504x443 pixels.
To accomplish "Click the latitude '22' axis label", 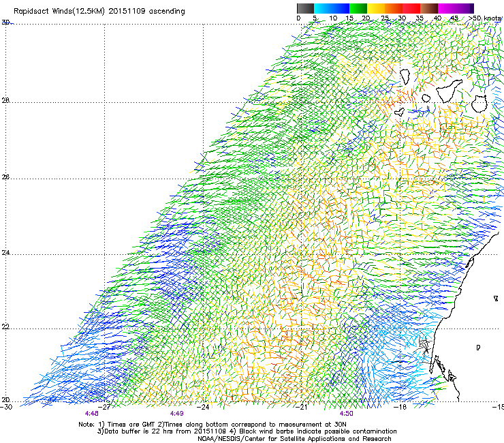I will click(x=5, y=327).
